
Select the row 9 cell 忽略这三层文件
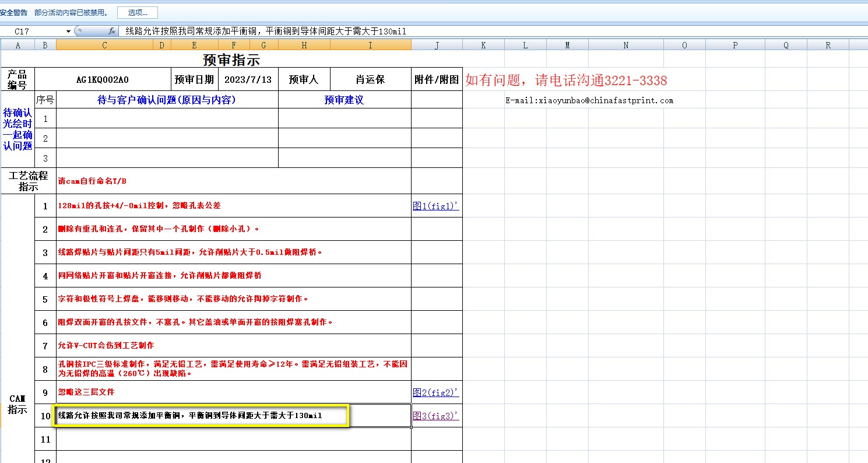[x=234, y=392]
